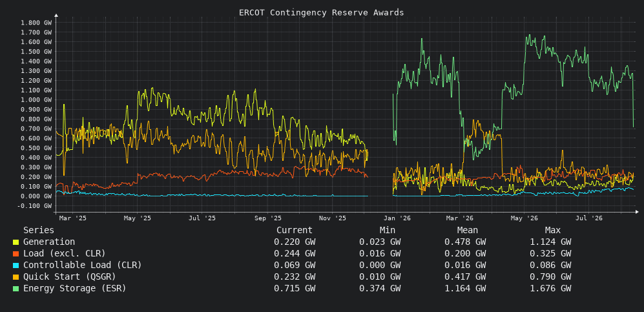Image resolution: width=644 pixels, height=312 pixels.
Task: Click Energy Storage current value 0.715 GW
Action: [295, 288]
